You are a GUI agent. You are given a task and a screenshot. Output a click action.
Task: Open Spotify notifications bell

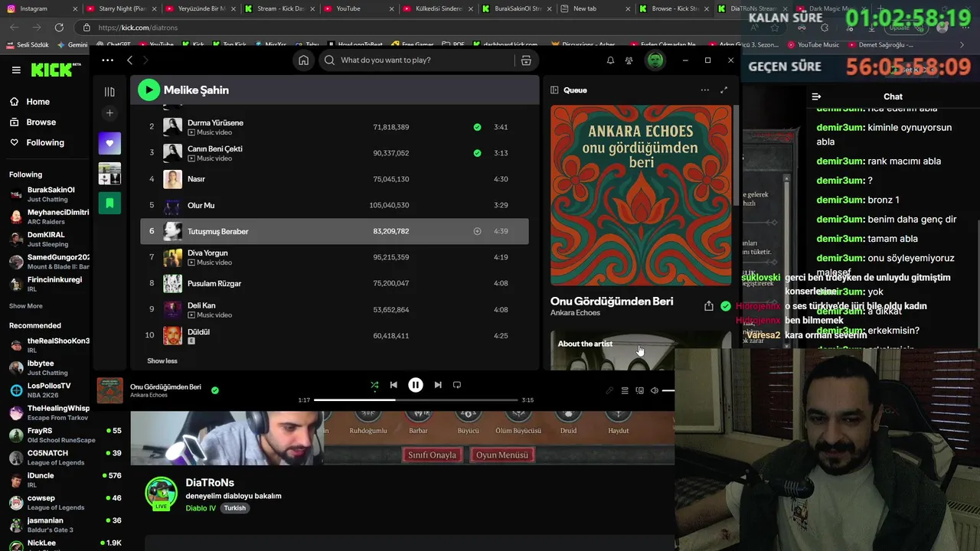(x=610, y=60)
